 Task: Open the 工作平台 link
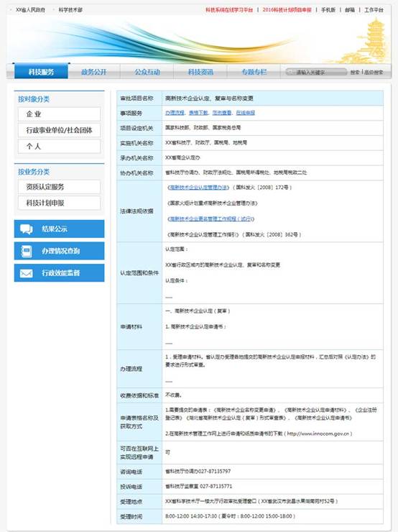click(374, 10)
